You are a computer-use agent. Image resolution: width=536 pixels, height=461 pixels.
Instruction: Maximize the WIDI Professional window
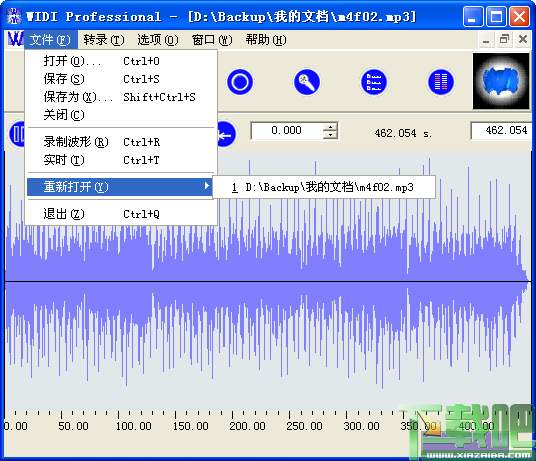496,16
